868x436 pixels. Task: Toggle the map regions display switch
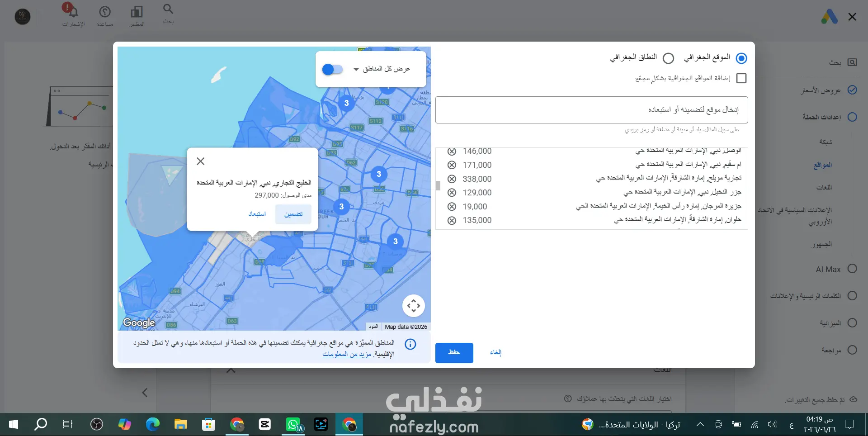pos(332,69)
